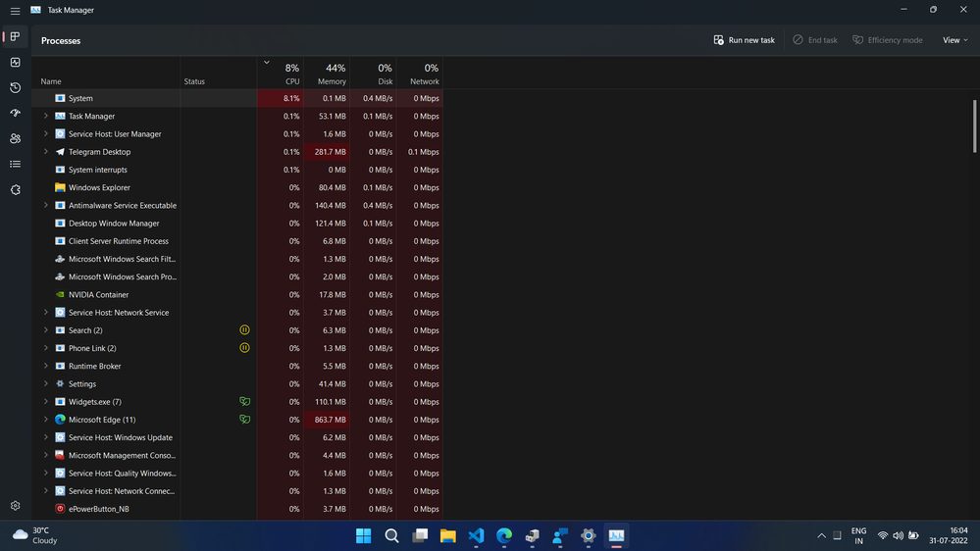Click suspended status icon for Phone Link
The image size is (980, 551).
(x=244, y=348)
